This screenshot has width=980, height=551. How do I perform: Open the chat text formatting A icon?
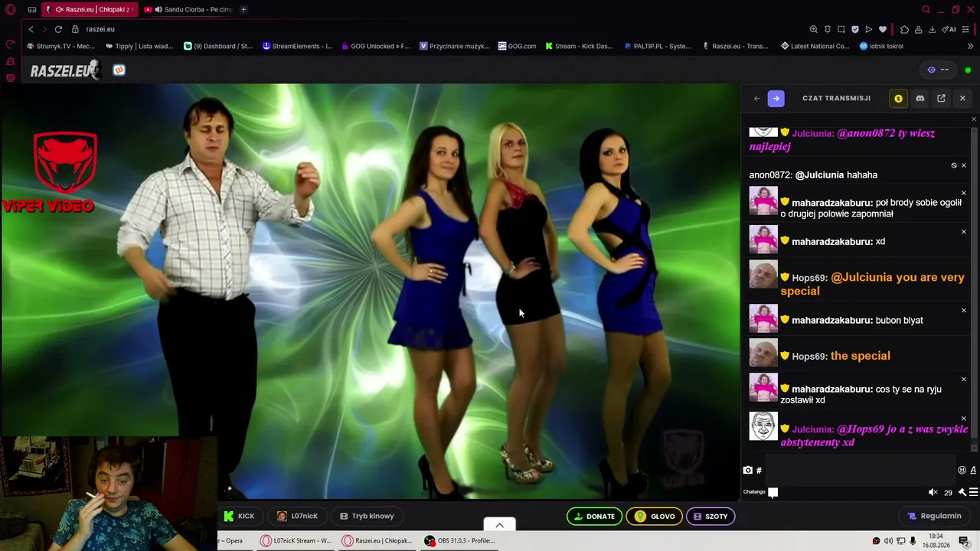974,470
